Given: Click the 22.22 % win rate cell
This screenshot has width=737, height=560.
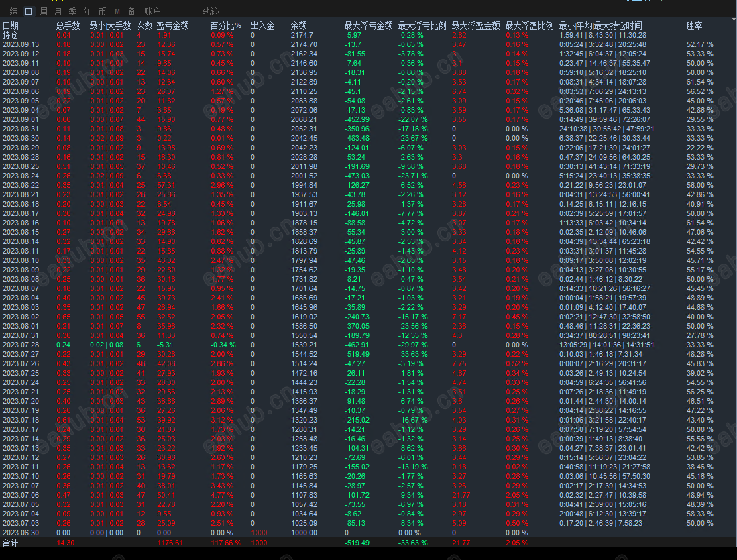Looking at the screenshot, I should (x=700, y=148).
